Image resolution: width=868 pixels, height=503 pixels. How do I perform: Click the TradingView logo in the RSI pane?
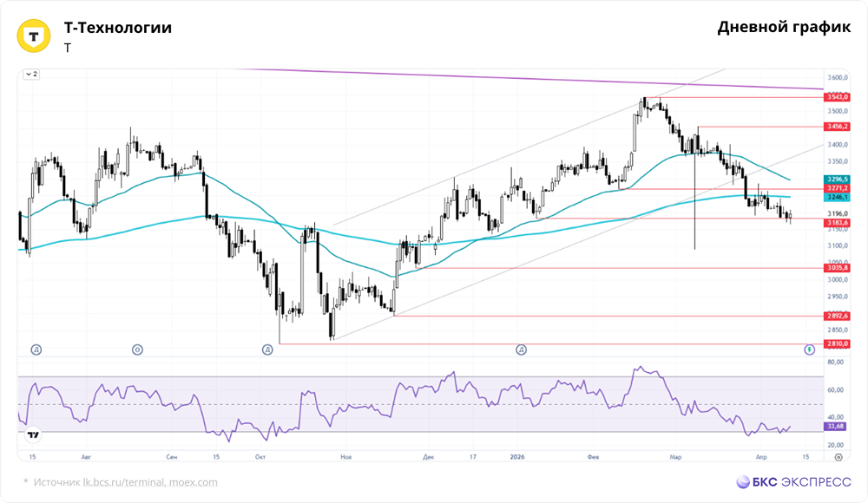[x=33, y=435]
